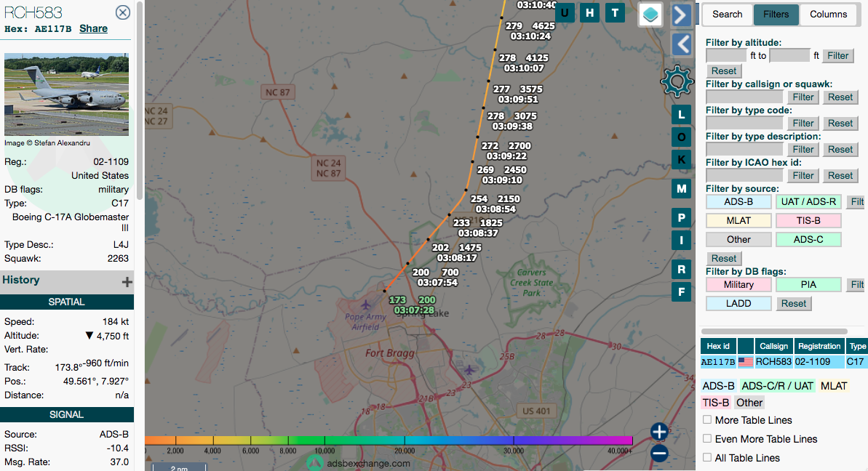Screen dimensions: 868x471
Task: Enable Even More Table Lines checkbox
Action: click(x=707, y=438)
